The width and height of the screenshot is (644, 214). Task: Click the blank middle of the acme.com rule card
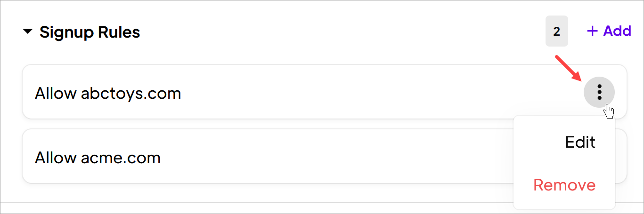[x=330, y=157]
